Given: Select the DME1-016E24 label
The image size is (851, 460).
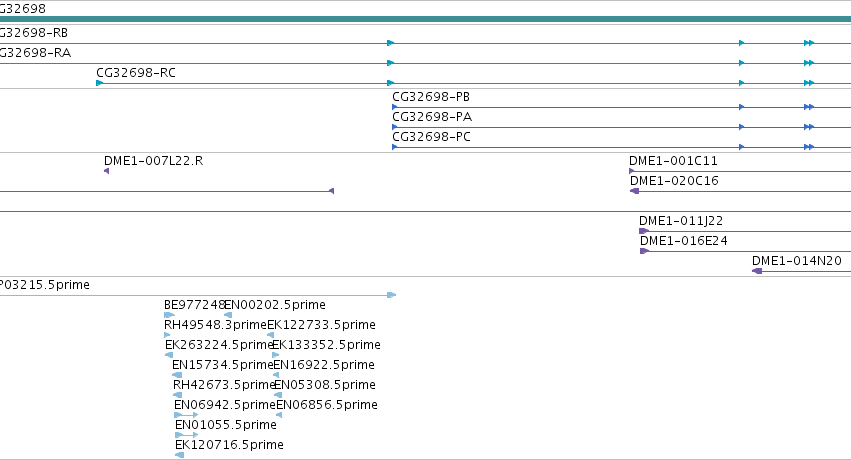Looking at the screenshot, I should [x=684, y=241].
